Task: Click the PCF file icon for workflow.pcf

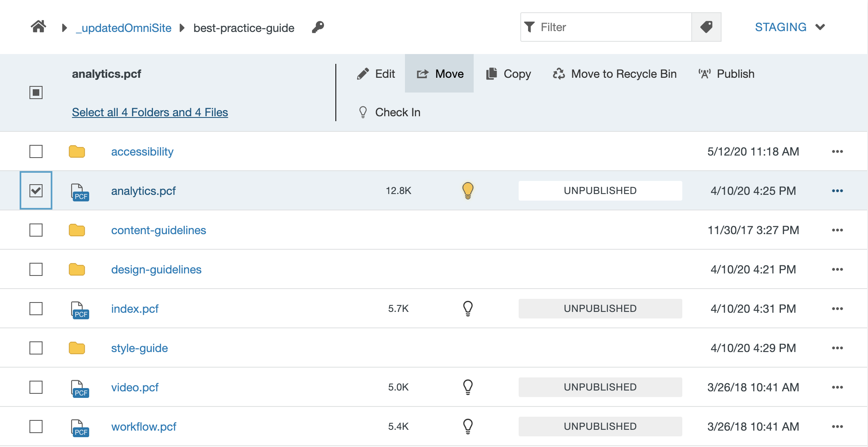Action: pyautogui.click(x=80, y=427)
